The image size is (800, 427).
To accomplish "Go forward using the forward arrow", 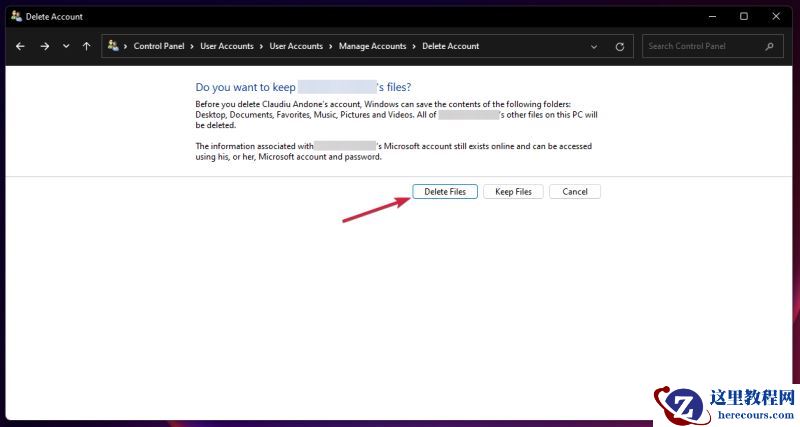I will 45,46.
